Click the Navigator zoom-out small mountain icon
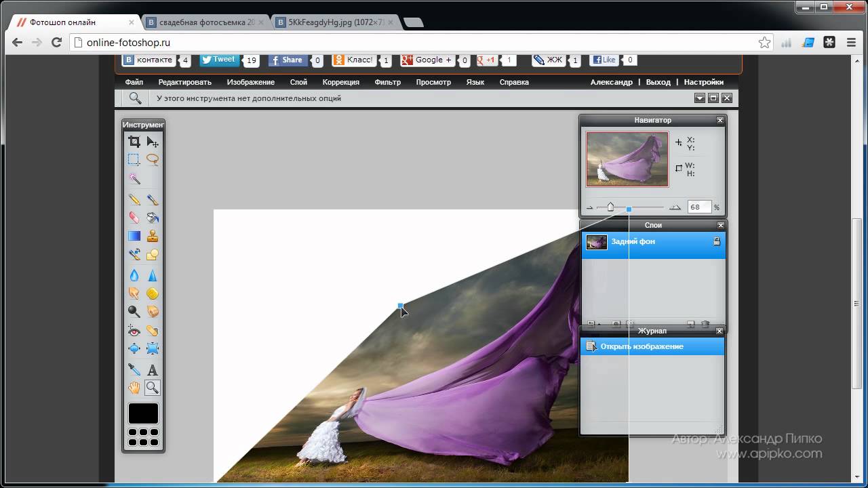Screen dimensions: 868x488 click(x=589, y=208)
